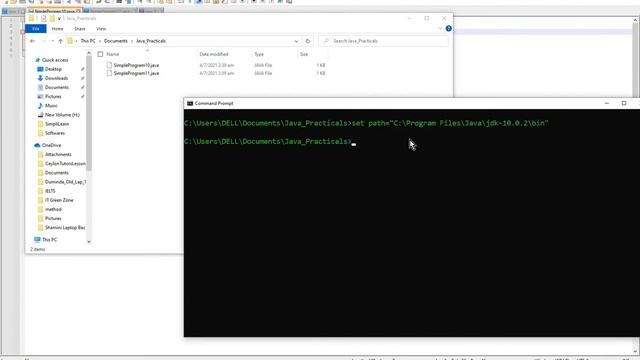Sort files by Name column

113,54
